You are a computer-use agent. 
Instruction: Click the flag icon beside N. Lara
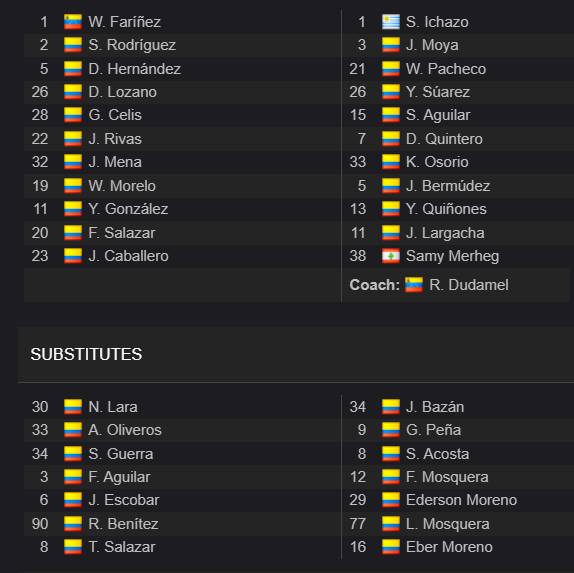click(73, 407)
